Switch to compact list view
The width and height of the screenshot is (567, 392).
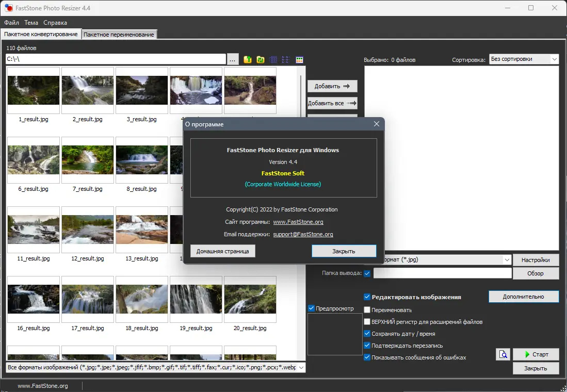pyautogui.click(x=285, y=59)
